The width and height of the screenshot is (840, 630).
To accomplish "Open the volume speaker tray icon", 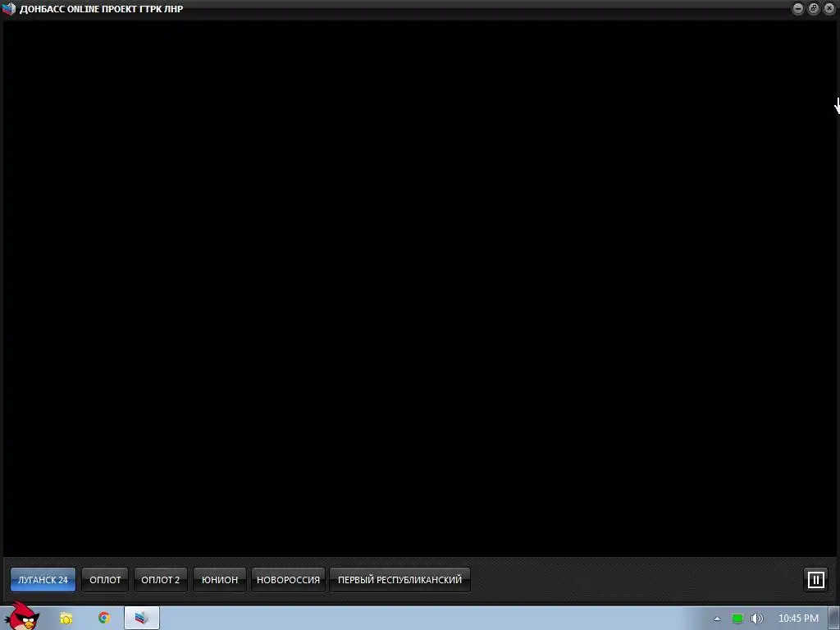I will point(756,619).
